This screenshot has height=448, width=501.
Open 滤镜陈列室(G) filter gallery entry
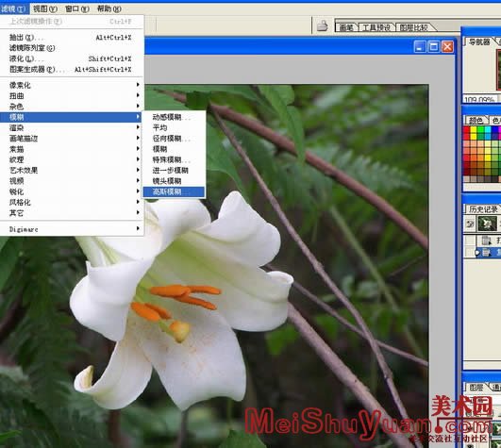[72, 48]
